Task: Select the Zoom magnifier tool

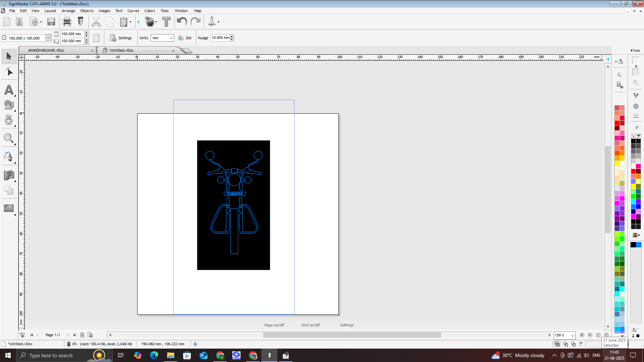Action: (8, 138)
